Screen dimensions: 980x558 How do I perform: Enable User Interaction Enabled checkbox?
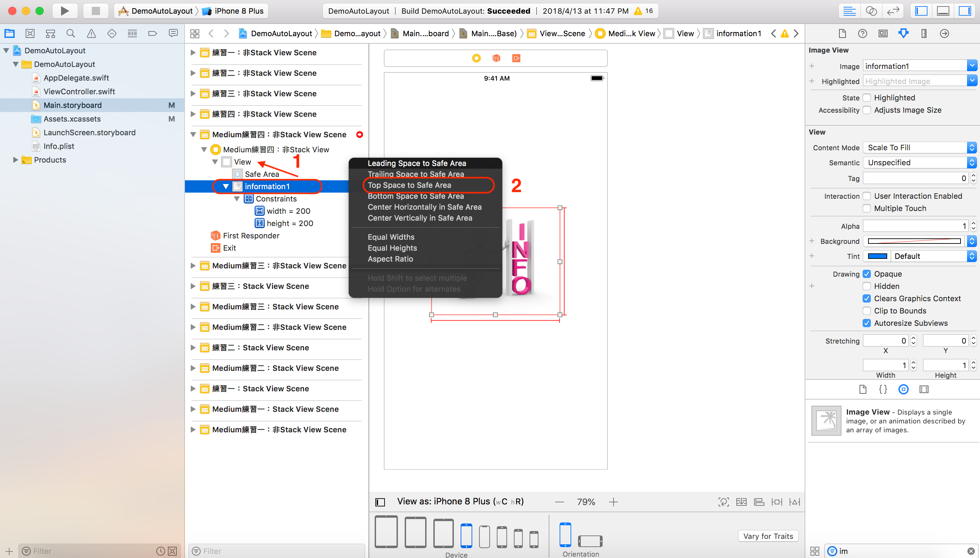click(x=867, y=196)
